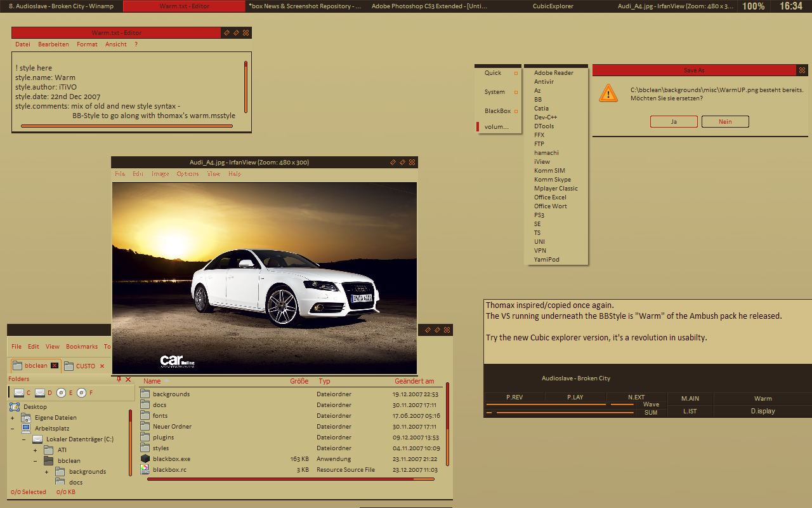
Task: Click the N.EXT button in player
Action: tap(636, 398)
